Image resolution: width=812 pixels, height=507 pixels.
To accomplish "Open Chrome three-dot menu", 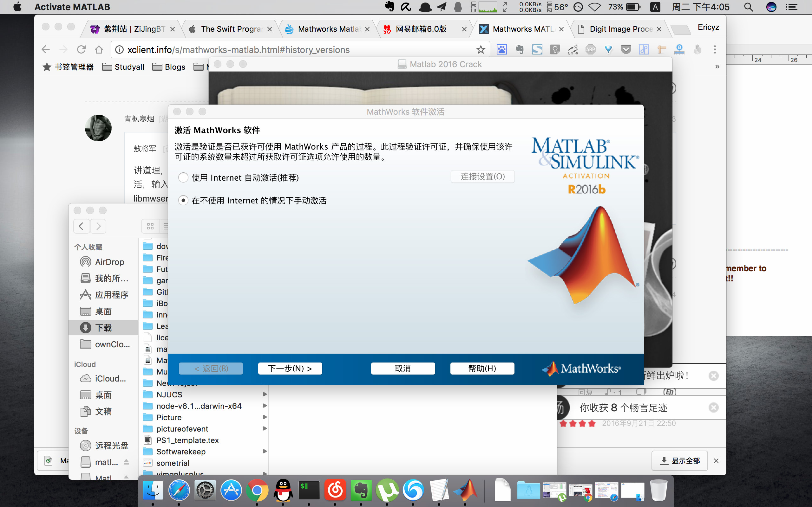I will 715,50.
